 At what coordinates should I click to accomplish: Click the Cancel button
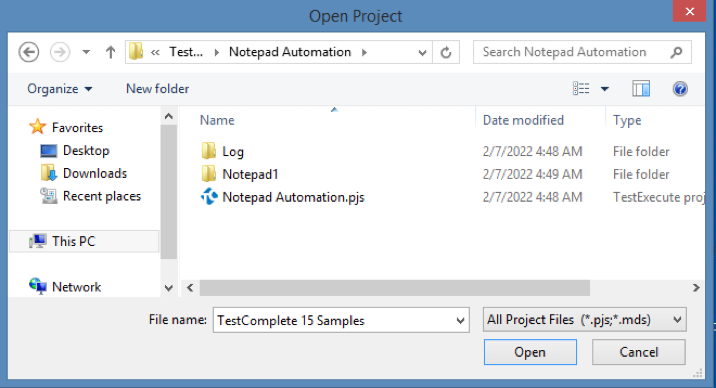[638, 352]
